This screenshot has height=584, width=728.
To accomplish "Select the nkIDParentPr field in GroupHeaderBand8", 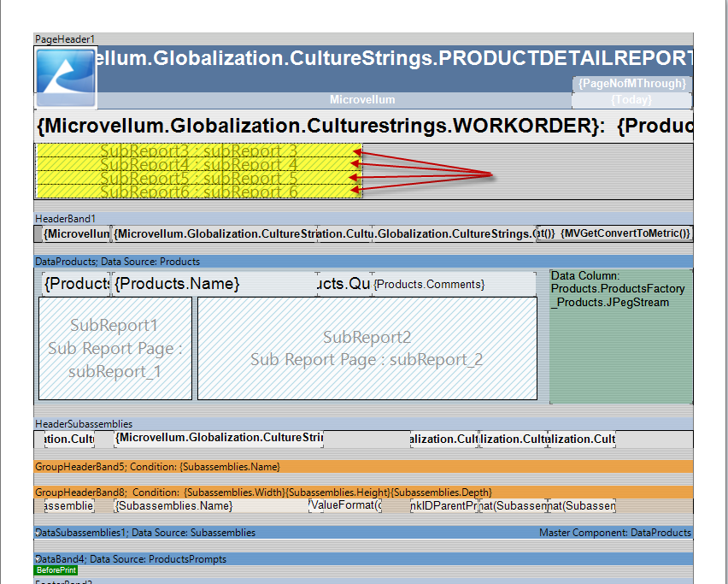I will tap(444, 505).
